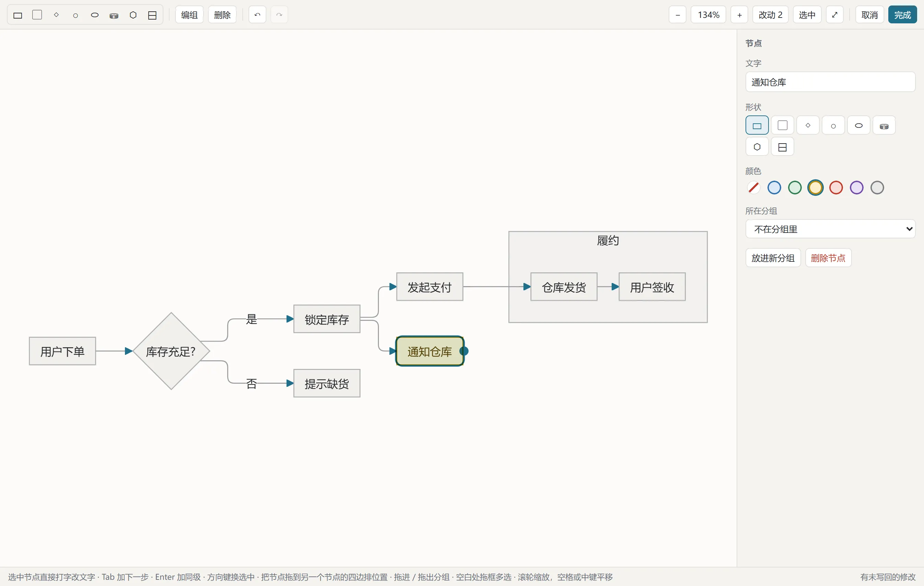Select the 发起支付 node

429,287
